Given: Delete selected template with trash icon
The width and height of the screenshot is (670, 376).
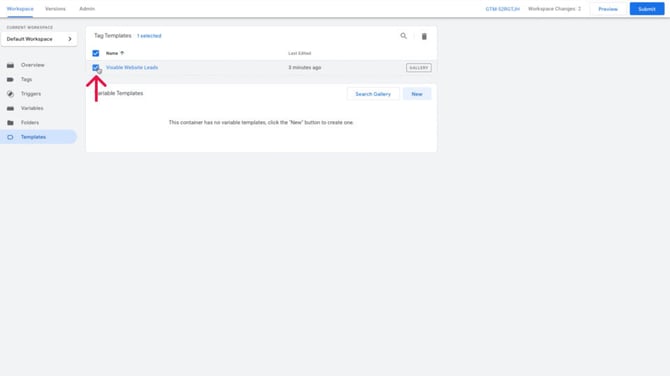Looking at the screenshot, I should pos(424,36).
